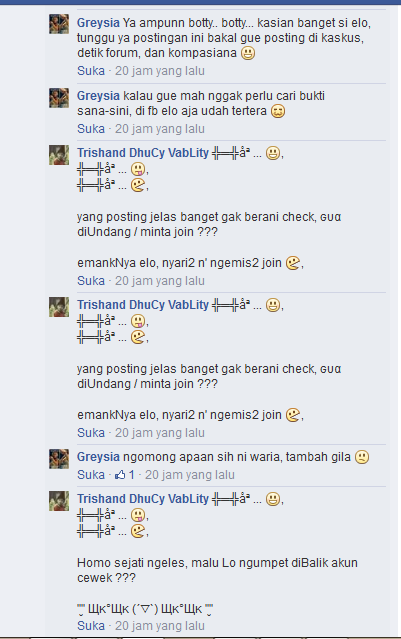Open Trishand DhuCy VabLity name on second duplicate comment
The image size is (401, 639).
tap(143, 305)
